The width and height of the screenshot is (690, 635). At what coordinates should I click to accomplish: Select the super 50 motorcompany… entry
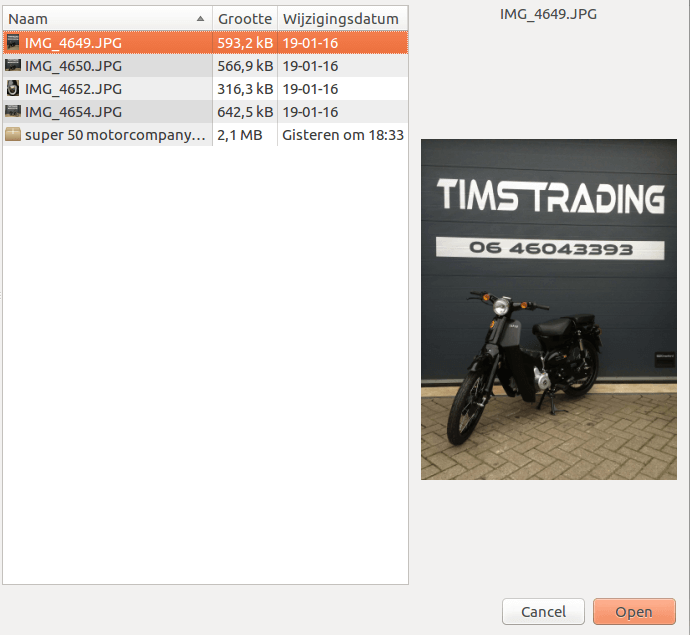click(x=115, y=135)
